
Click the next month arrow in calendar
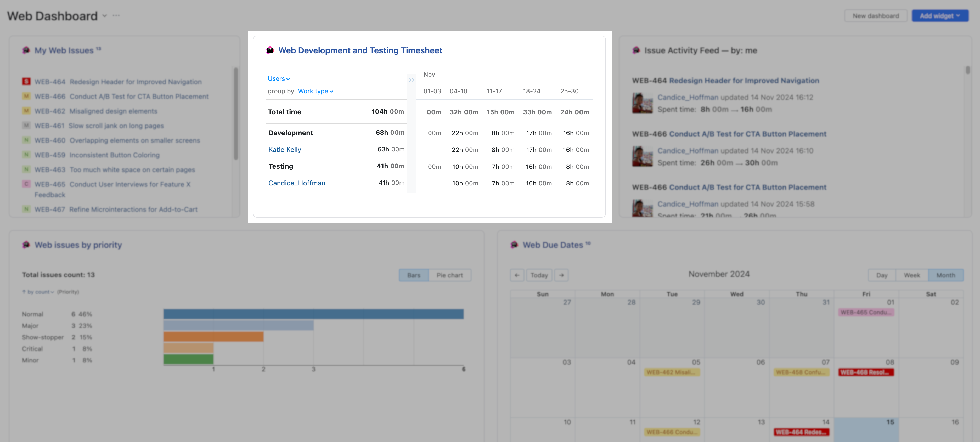pyautogui.click(x=561, y=275)
